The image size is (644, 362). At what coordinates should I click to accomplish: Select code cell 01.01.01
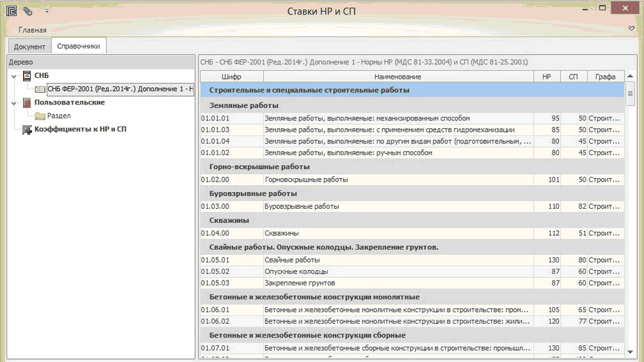point(231,118)
